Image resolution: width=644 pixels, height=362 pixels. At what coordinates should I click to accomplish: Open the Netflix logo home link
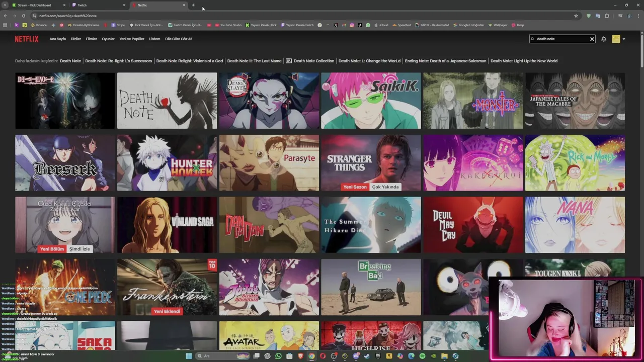click(26, 39)
